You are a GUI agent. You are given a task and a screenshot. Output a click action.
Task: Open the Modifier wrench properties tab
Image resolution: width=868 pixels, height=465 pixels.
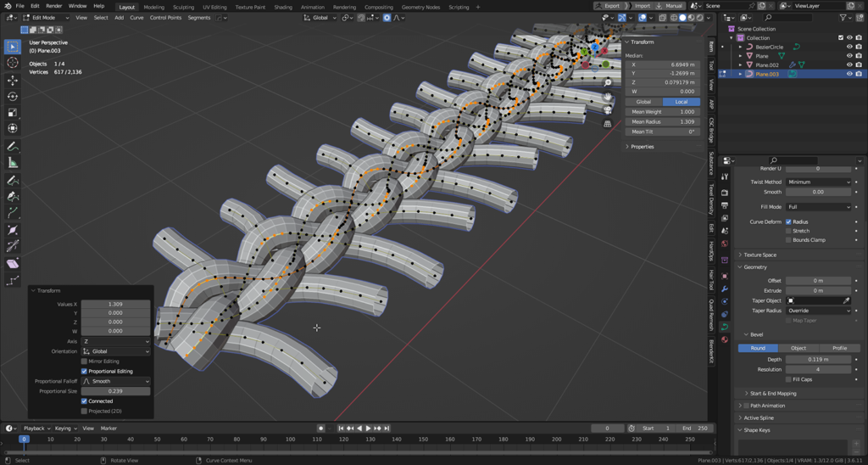[x=725, y=289]
